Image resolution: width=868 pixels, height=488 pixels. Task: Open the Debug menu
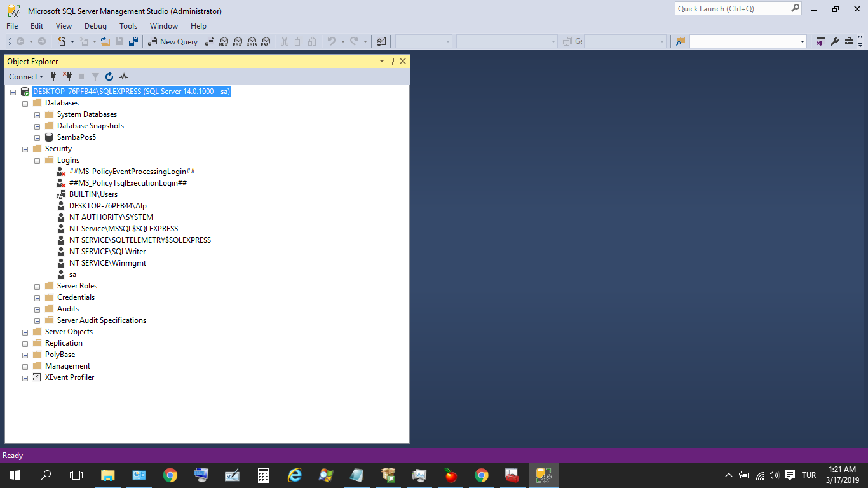[x=95, y=26]
